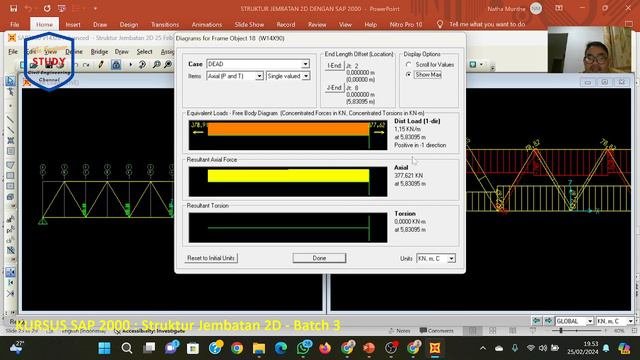Toggle the SAP2000 lock model icon
This screenshot has width=640, height=360.
(116, 64)
